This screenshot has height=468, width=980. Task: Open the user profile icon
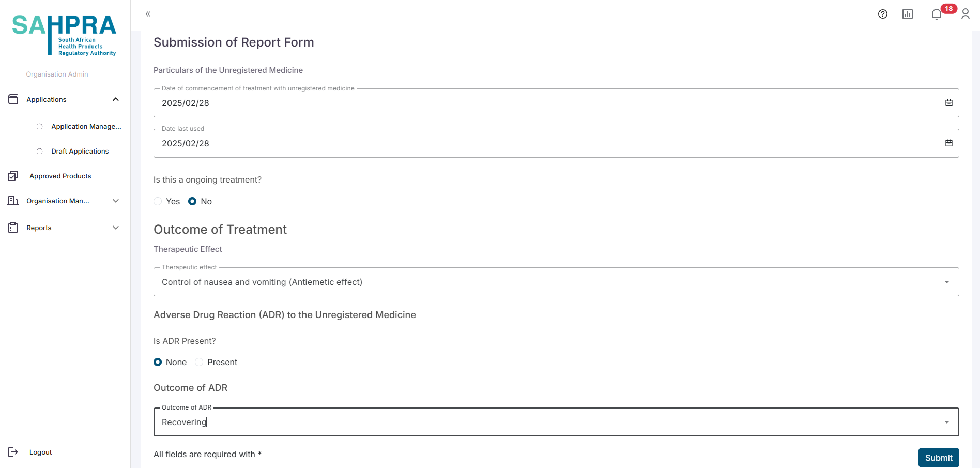(966, 14)
